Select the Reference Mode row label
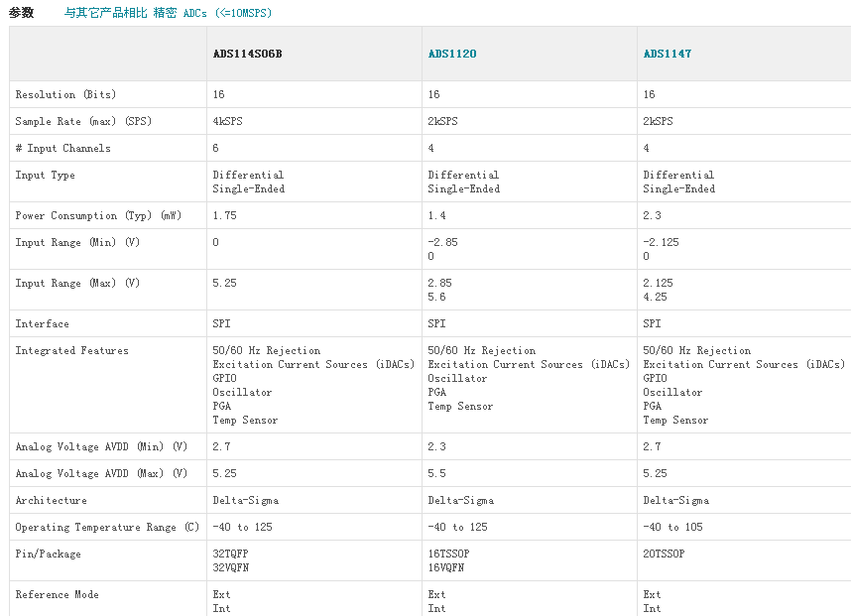The width and height of the screenshot is (851, 616). 57,594
